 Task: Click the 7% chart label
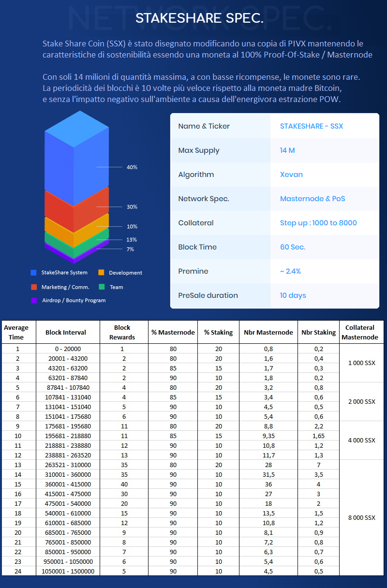click(130, 250)
